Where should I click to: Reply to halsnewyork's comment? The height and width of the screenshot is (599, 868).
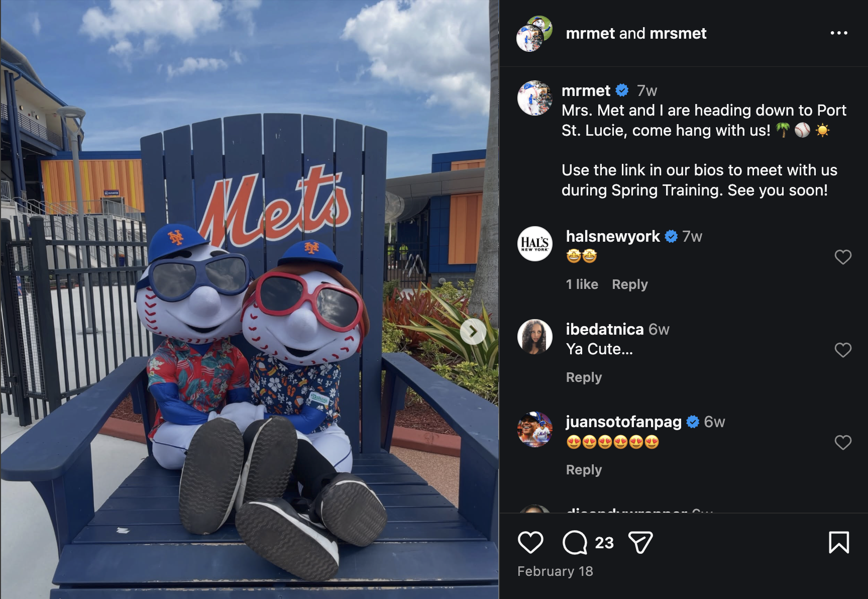[630, 284]
